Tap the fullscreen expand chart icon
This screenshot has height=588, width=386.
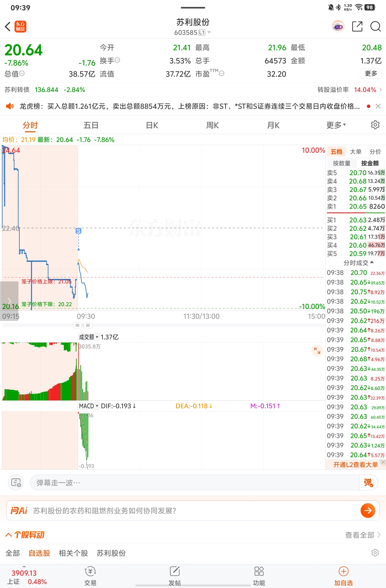click(317, 350)
